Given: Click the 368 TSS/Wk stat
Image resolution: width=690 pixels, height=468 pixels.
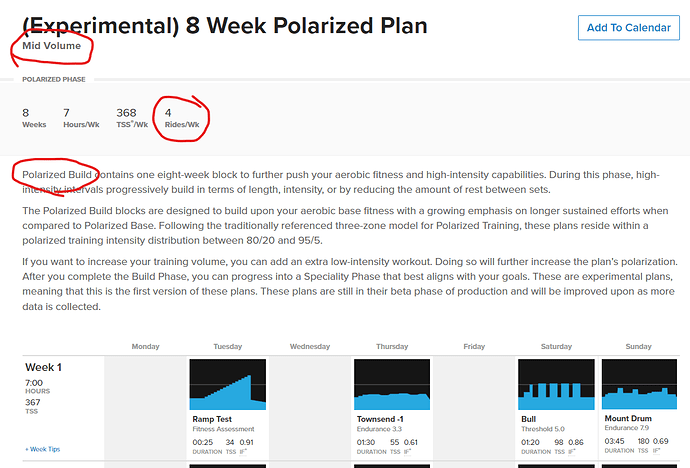Looking at the screenshot, I should pos(132,118).
